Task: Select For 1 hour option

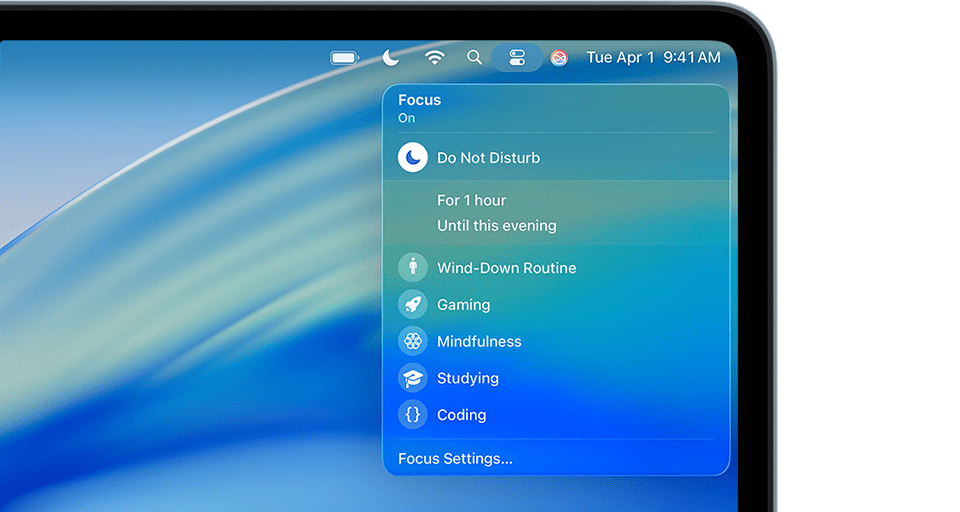Action: pyautogui.click(x=471, y=200)
